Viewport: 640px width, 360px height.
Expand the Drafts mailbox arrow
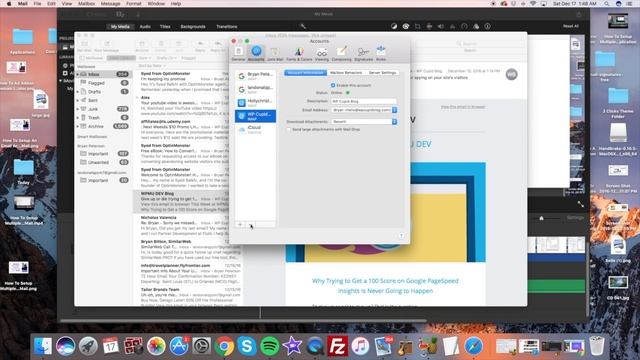pos(78,92)
